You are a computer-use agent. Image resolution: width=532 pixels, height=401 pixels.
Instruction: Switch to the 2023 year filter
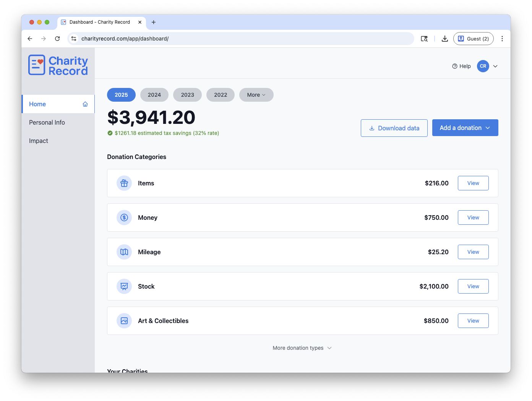[x=187, y=95]
